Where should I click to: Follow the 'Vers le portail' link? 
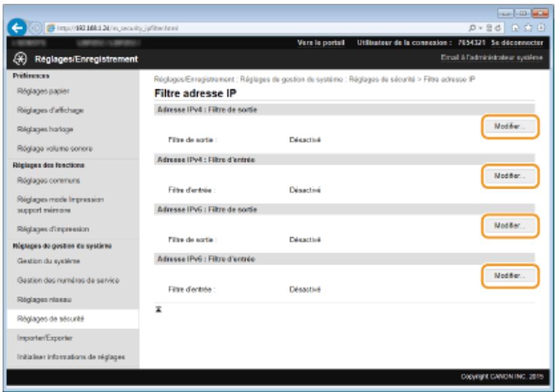(321, 43)
